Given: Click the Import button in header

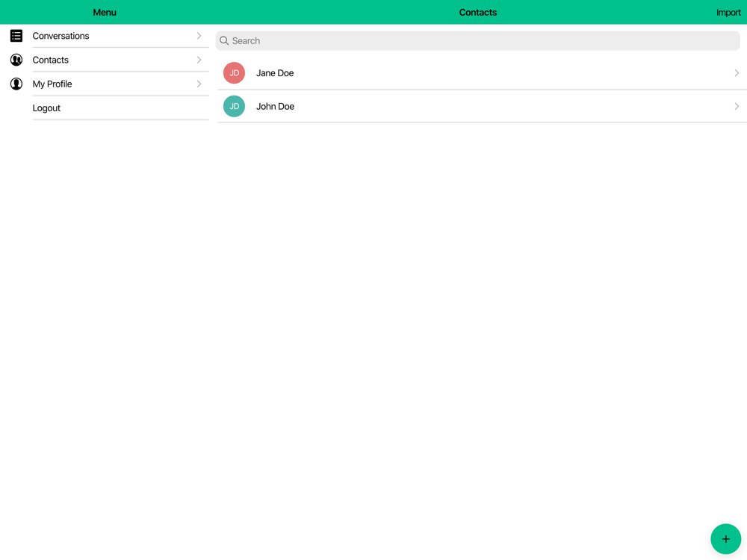Looking at the screenshot, I should (x=728, y=13).
